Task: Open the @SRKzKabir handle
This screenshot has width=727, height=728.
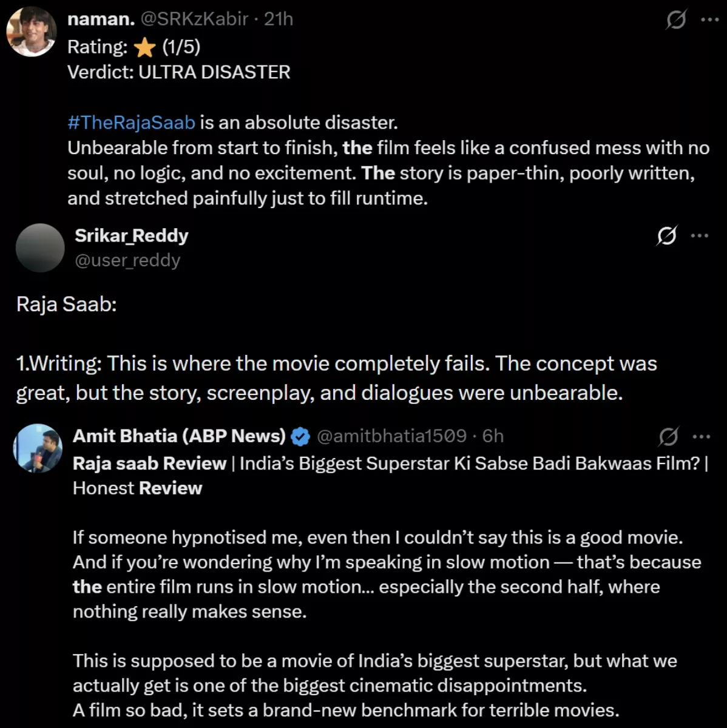Action: point(194,19)
